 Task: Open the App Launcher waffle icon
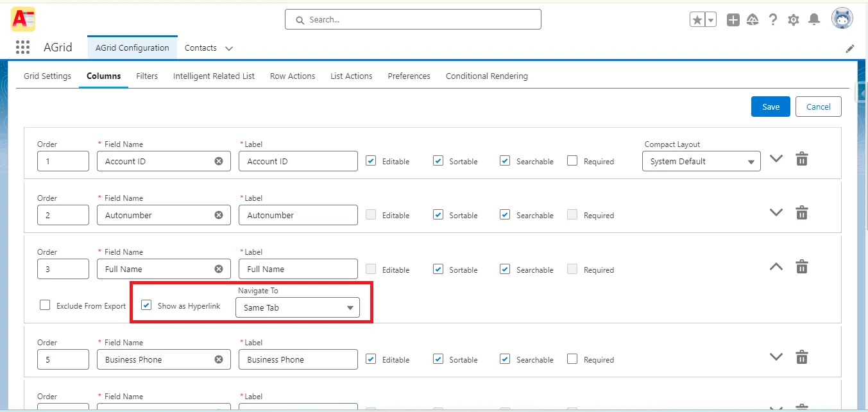tap(22, 47)
